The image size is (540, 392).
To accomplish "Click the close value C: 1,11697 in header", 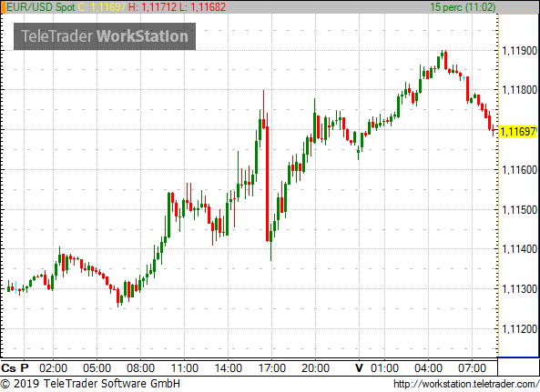I will click(102, 7).
